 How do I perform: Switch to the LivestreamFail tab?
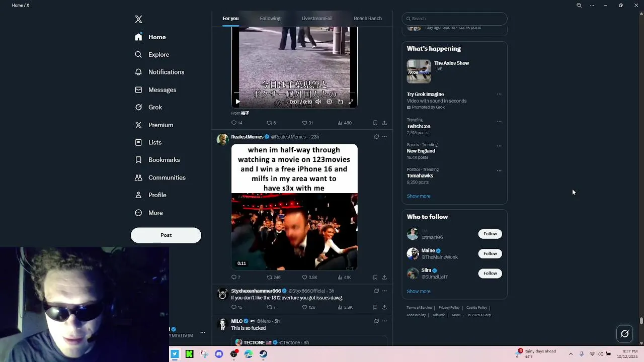[x=317, y=19]
